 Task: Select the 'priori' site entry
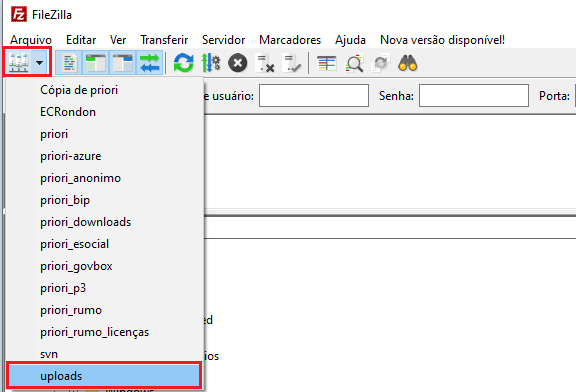click(x=105, y=134)
